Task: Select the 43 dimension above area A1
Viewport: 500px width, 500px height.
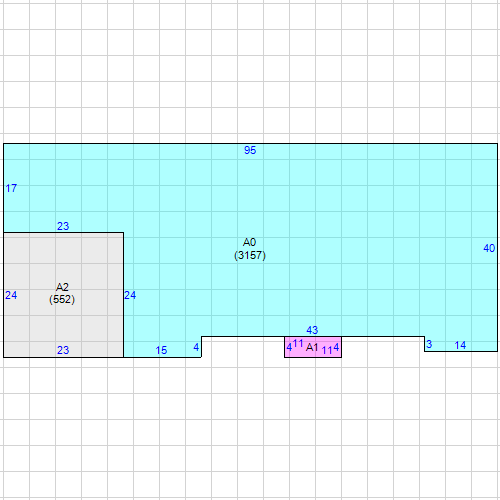Action: pos(312,330)
